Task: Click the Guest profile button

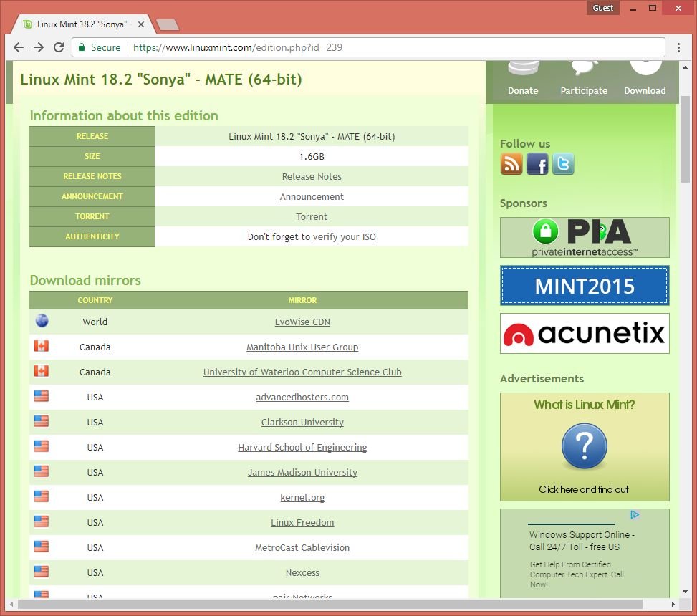Action: pyautogui.click(x=602, y=8)
